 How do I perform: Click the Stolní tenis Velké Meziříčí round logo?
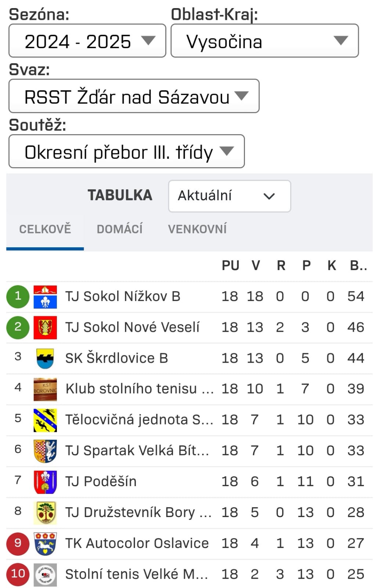pos(45,574)
